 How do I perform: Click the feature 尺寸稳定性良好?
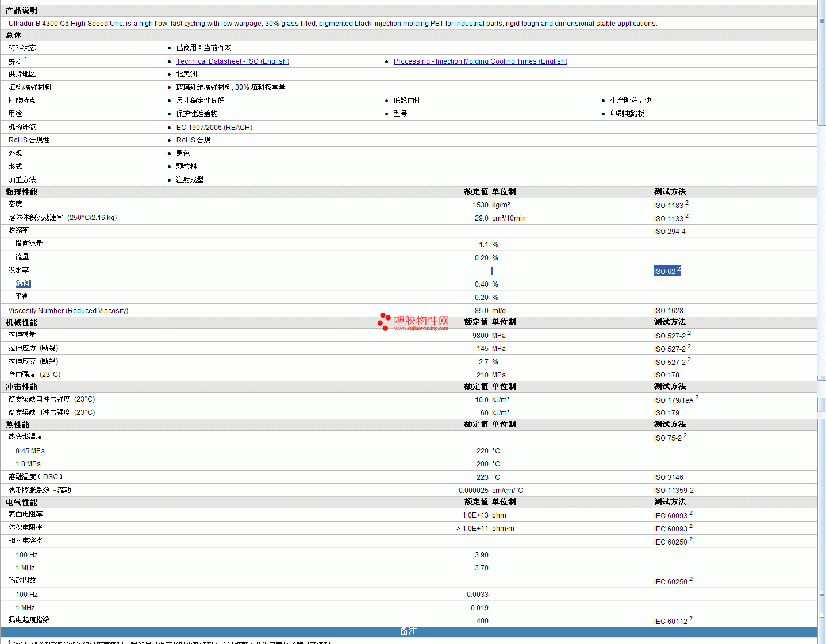coord(201,101)
